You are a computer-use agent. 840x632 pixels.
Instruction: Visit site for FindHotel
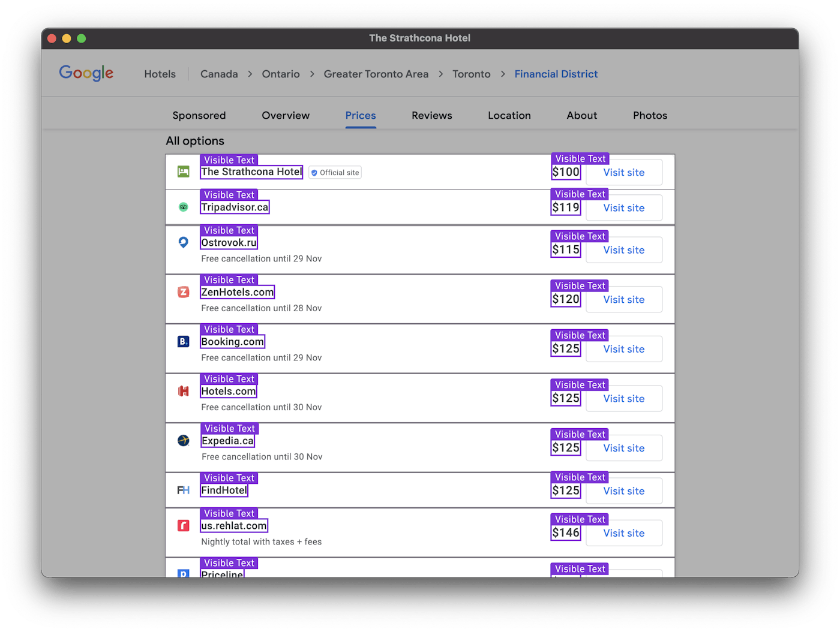pyautogui.click(x=624, y=491)
